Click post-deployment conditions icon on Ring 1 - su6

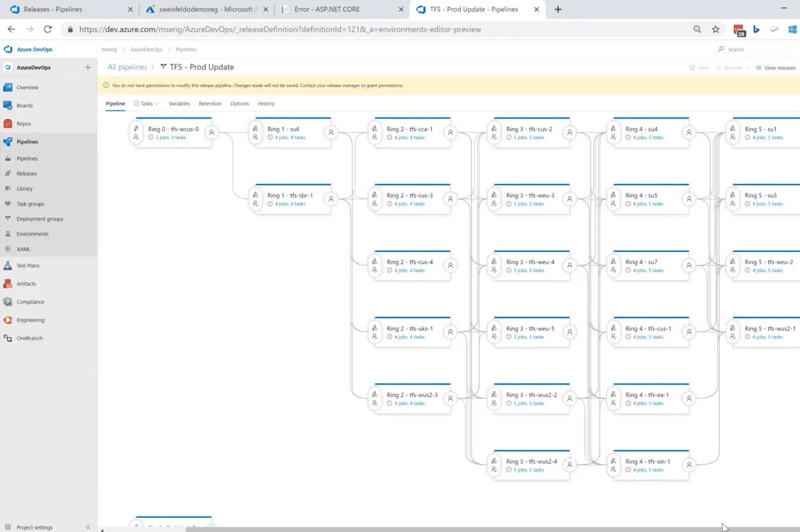pyautogui.click(x=331, y=132)
